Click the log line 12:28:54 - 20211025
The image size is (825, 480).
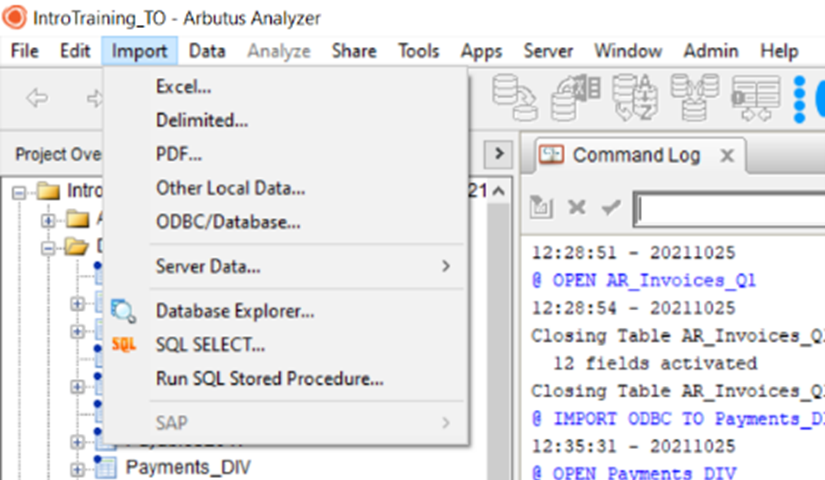pyautogui.click(x=633, y=308)
